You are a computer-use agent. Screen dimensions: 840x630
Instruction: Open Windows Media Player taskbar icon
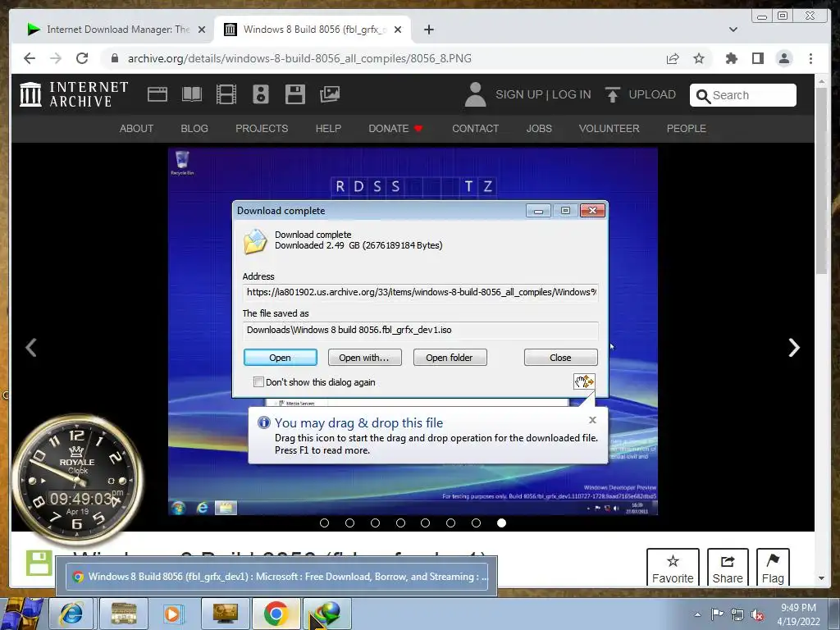coord(174,614)
